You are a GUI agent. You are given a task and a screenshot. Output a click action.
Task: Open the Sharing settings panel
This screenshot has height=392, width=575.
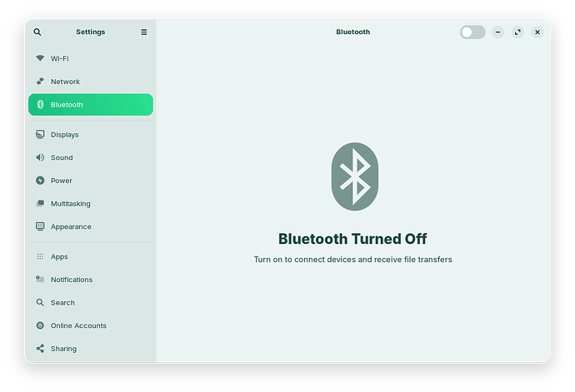point(63,349)
